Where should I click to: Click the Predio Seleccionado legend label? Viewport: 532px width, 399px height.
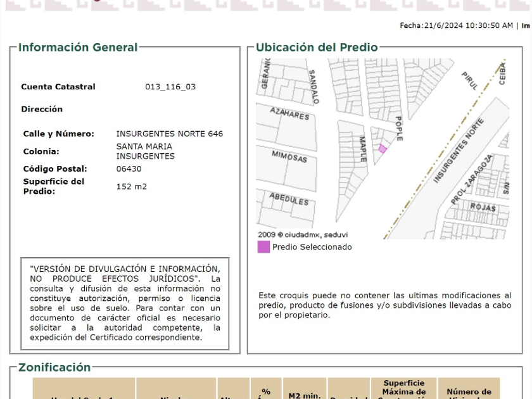coord(312,247)
